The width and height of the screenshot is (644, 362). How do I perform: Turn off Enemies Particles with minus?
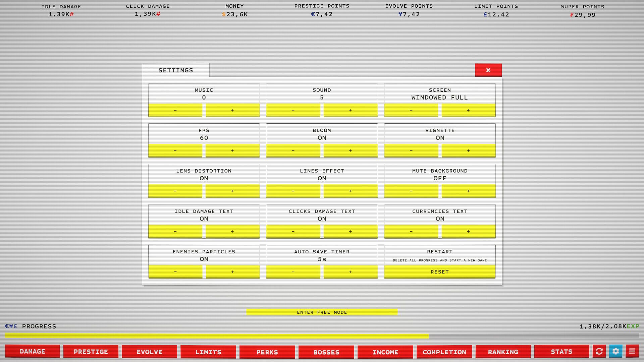click(175, 271)
